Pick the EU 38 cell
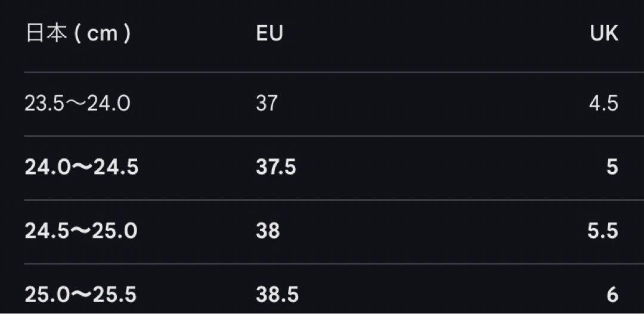The width and height of the screenshot is (644, 314). 268,232
